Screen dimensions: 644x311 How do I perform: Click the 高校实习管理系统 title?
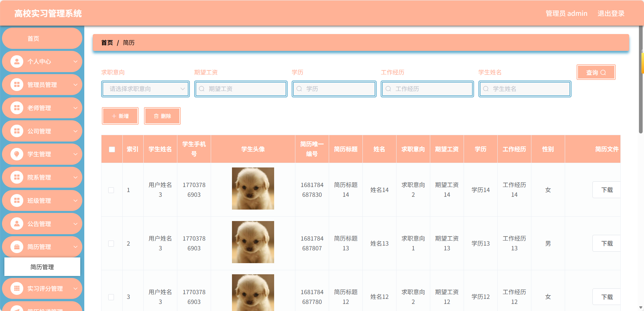pyautogui.click(x=48, y=13)
